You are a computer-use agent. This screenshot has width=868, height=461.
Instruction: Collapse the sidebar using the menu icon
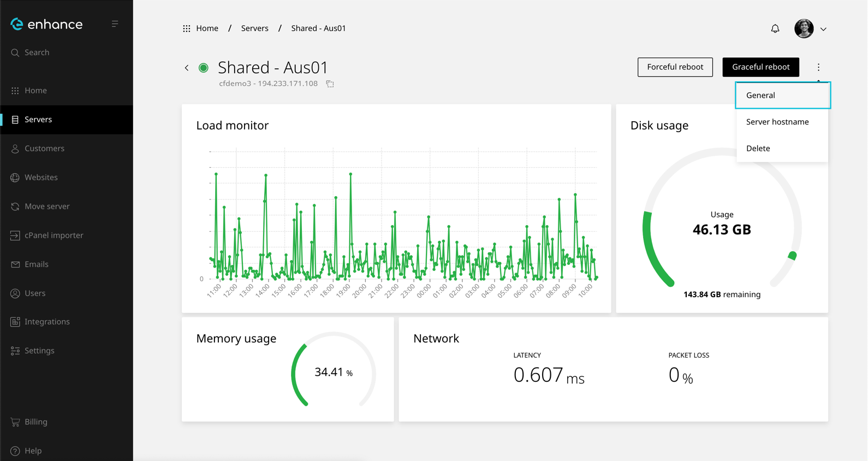coord(115,24)
